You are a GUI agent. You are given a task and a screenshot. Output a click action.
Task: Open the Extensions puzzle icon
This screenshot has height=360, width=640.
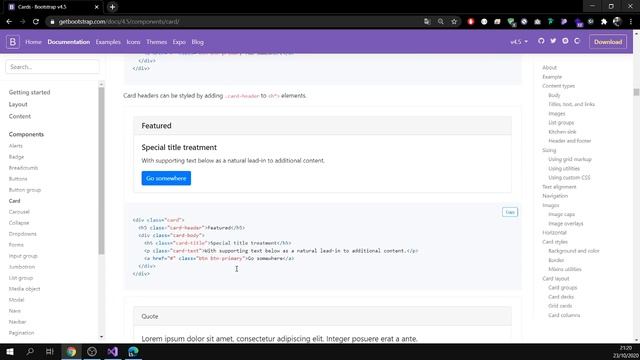click(x=604, y=22)
